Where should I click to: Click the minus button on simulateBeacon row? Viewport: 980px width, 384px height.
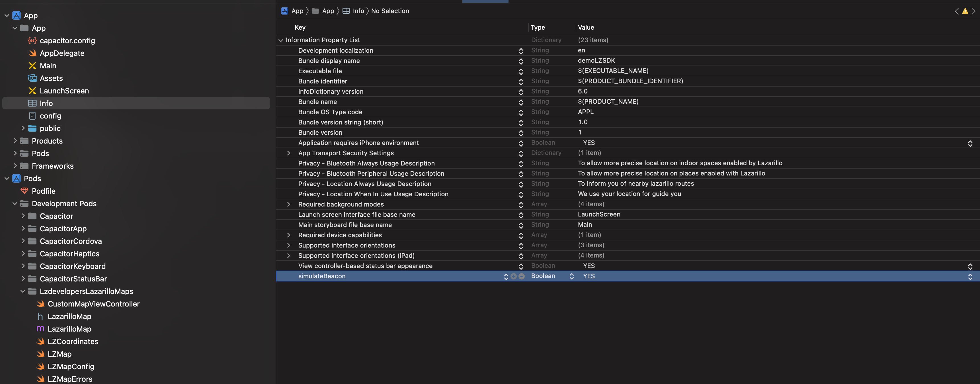coord(522,276)
